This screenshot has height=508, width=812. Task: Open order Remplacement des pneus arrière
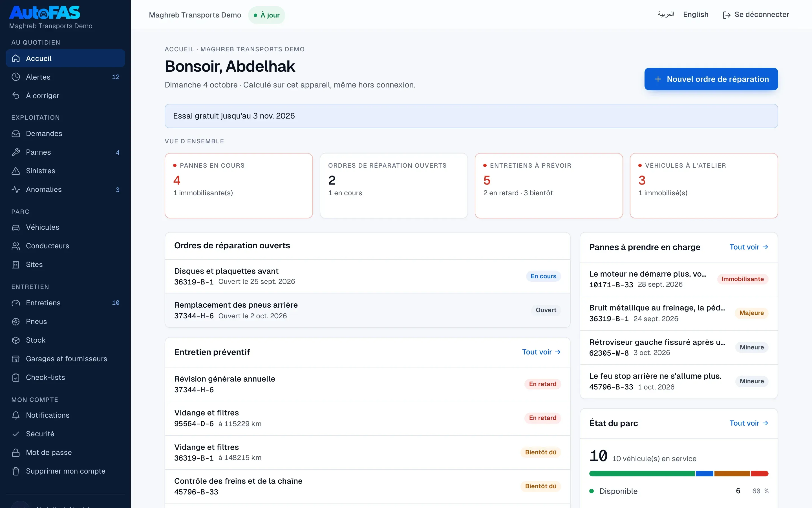tap(367, 310)
